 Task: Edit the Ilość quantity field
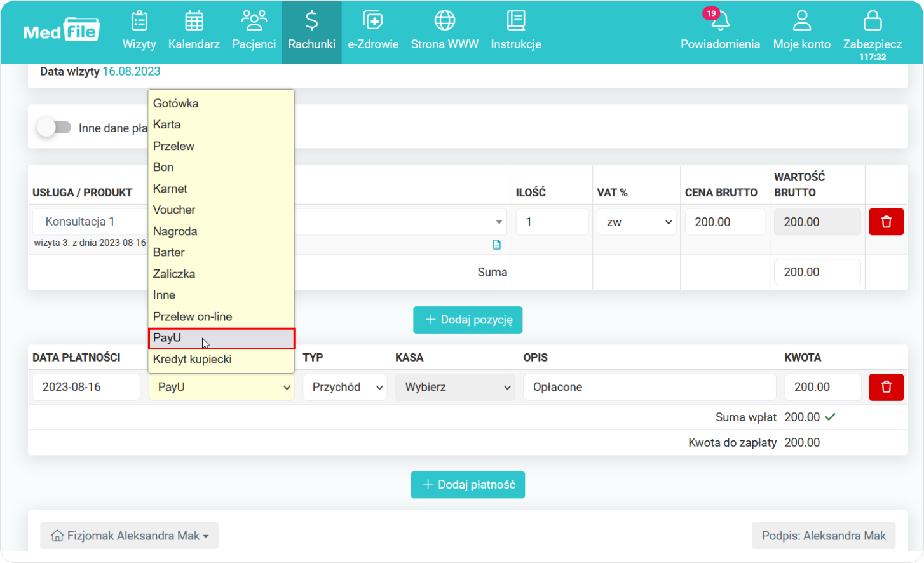(x=552, y=222)
